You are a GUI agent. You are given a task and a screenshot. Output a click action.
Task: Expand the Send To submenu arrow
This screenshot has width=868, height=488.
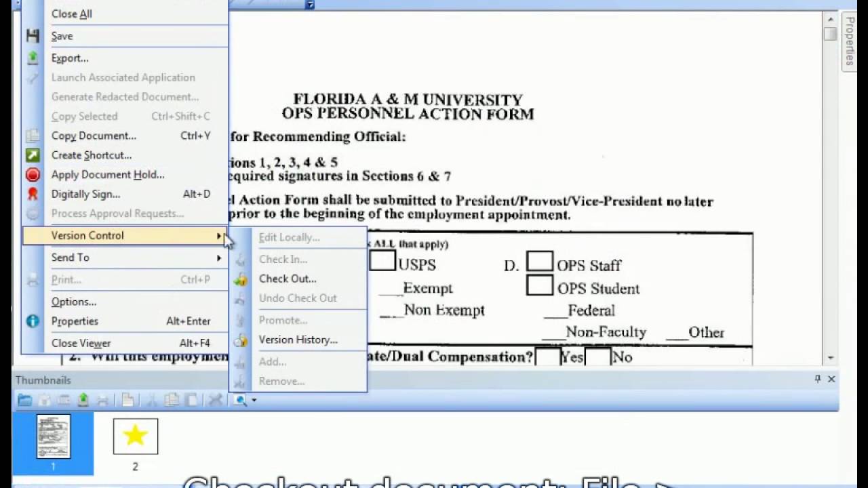point(219,258)
